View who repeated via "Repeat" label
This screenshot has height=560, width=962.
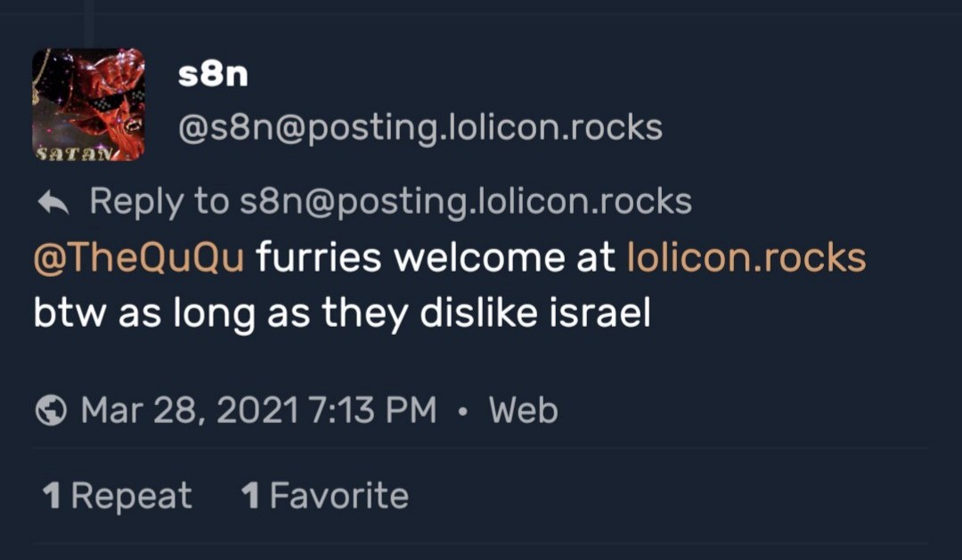click(x=131, y=496)
